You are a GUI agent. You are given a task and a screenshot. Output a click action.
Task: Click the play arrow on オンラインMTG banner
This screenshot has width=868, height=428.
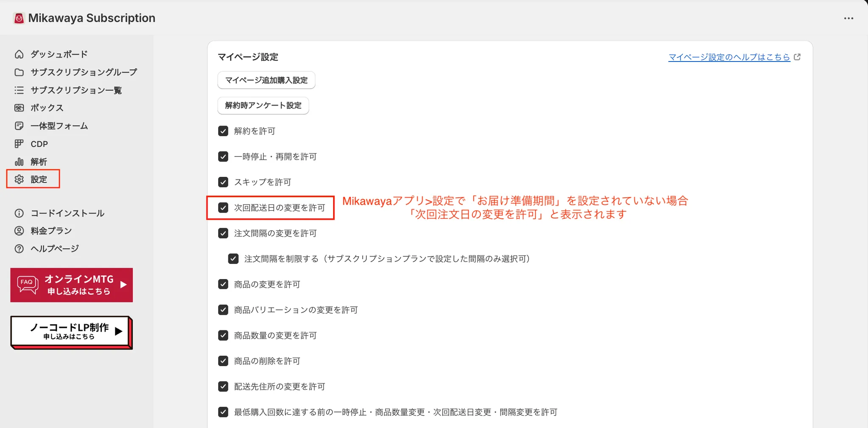click(123, 285)
